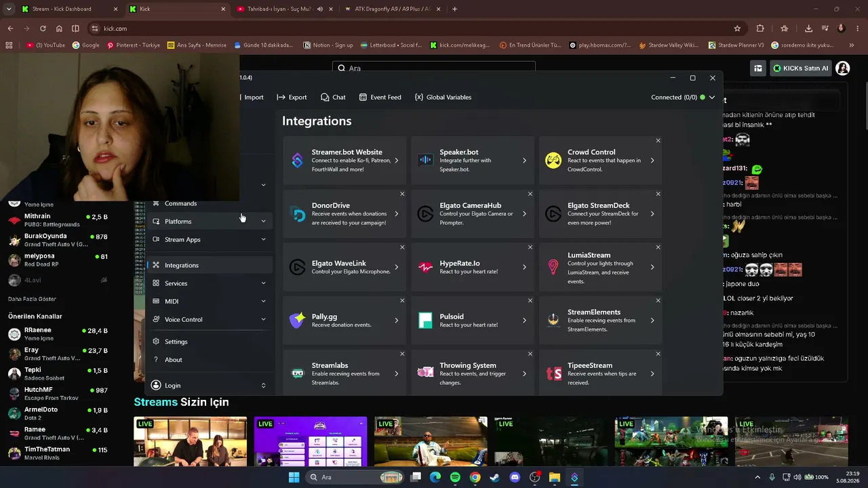Image resolution: width=868 pixels, height=488 pixels.
Task: Open the Login account switcher arrows
Action: (263, 386)
